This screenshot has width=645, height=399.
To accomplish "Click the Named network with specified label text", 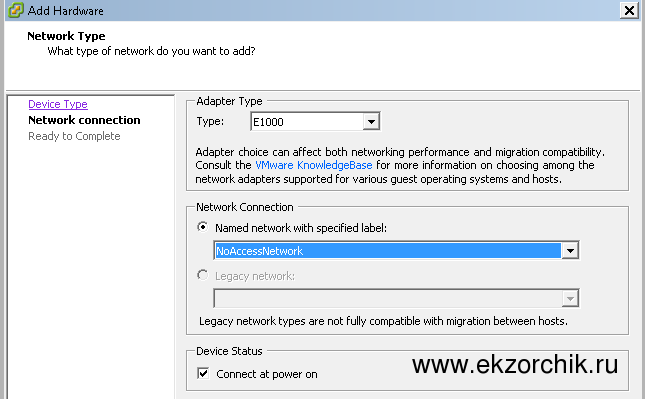I will (301, 228).
